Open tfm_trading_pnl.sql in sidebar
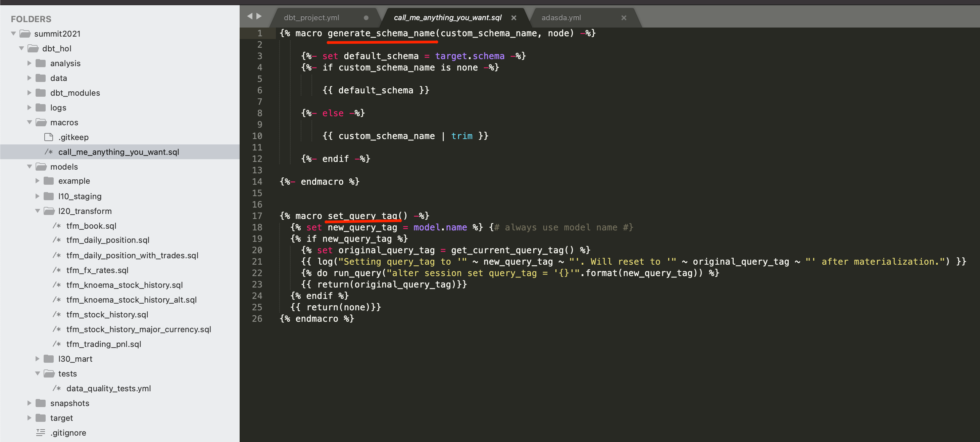Image resolution: width=980 pixels, height=442 pixels. (103, 344)
